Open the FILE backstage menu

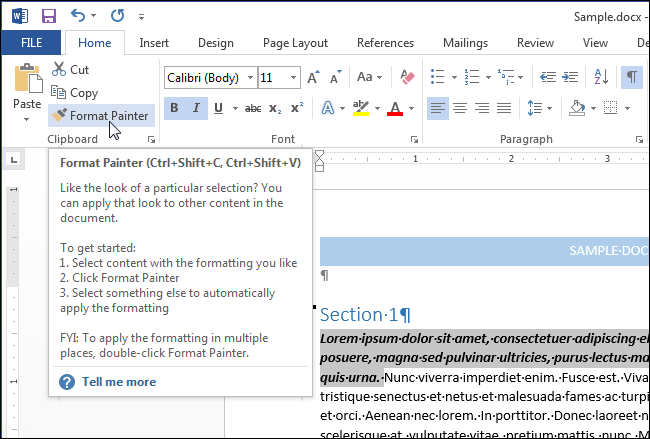tap(31, 43)
